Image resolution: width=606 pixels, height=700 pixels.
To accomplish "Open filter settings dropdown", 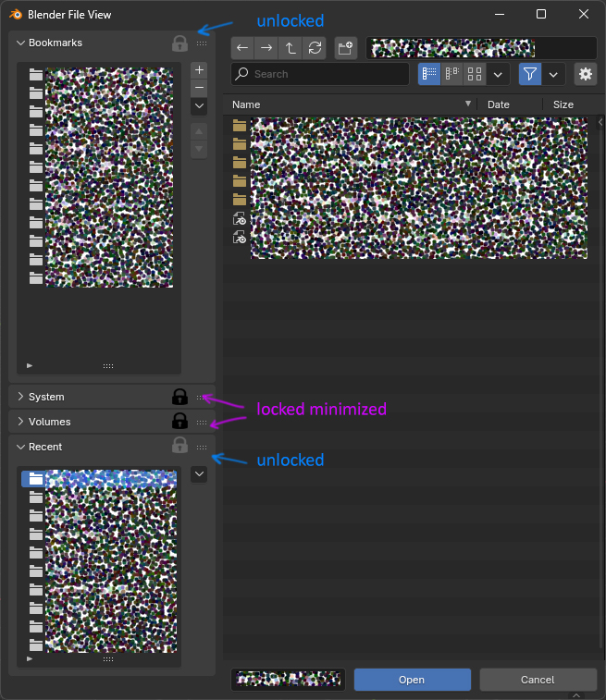I will [x=553, y=74].
